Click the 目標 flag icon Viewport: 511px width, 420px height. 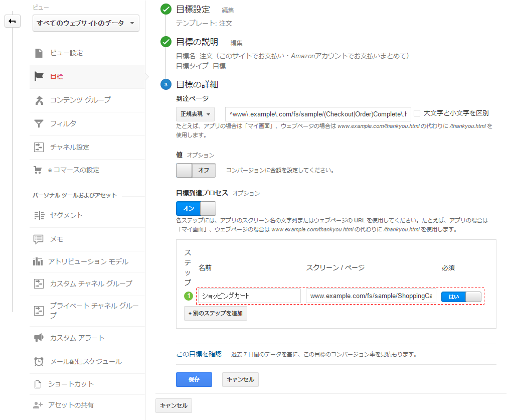click(39, 76)
